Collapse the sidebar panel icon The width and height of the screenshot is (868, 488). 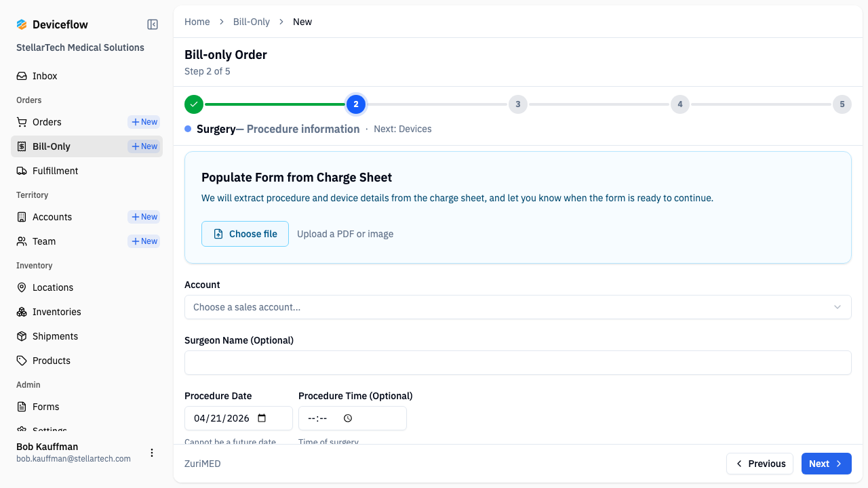click(153, 24)
